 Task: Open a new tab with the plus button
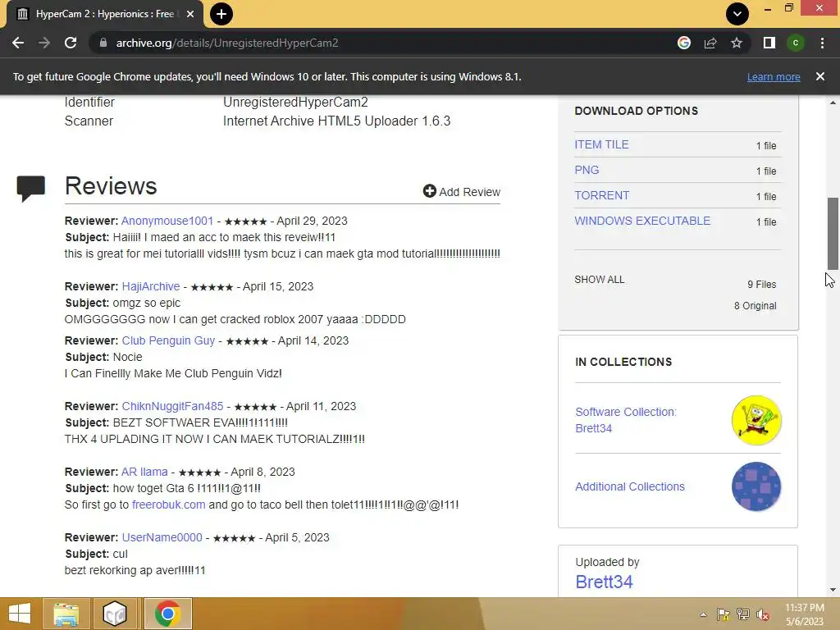(x=221, y=14)
